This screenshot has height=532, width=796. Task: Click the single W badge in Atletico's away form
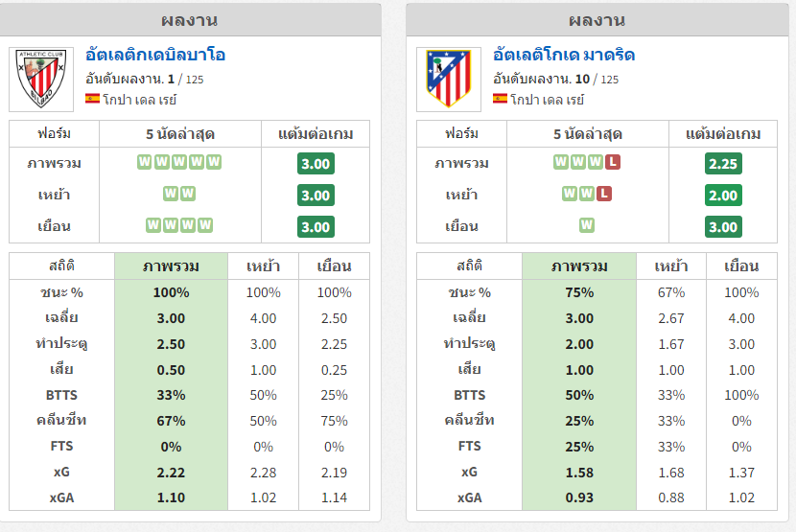587,225
